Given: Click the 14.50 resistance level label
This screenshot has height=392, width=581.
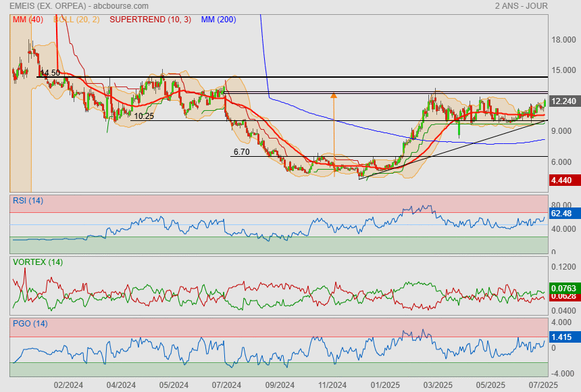Looking at the screenshot, I should coord(50,73).
